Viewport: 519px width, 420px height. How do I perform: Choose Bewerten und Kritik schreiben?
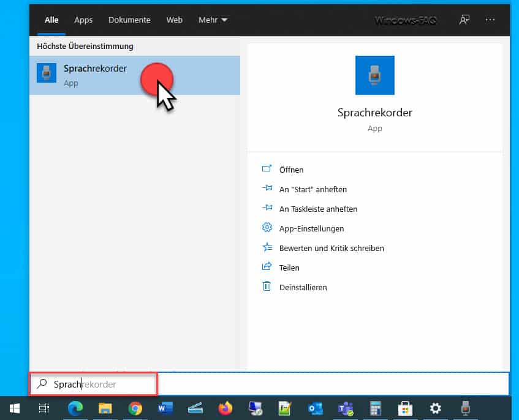click(331, 248)
